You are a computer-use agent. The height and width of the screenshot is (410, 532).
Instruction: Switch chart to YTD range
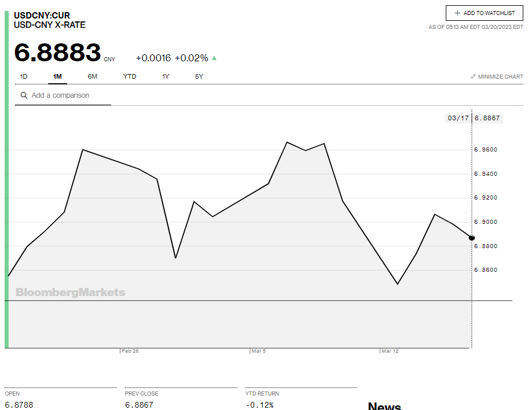pyautogui.click(x=130, y=76)
